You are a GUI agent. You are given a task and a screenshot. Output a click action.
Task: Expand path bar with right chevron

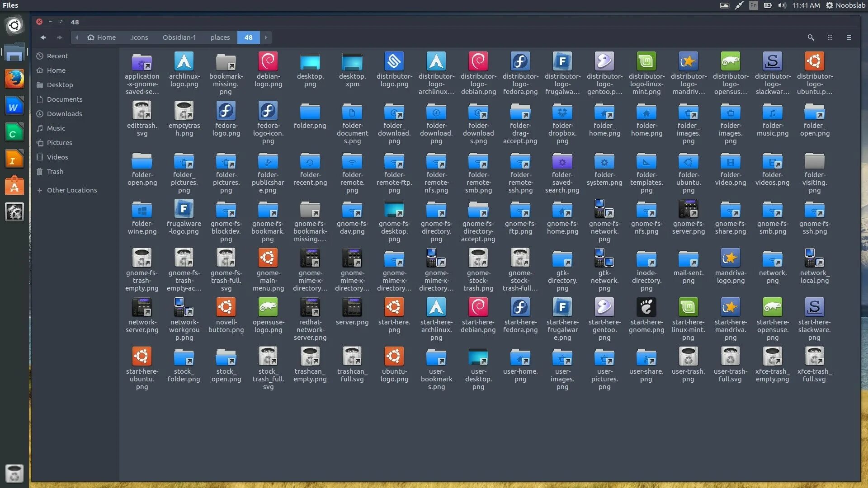pos(266,38)
